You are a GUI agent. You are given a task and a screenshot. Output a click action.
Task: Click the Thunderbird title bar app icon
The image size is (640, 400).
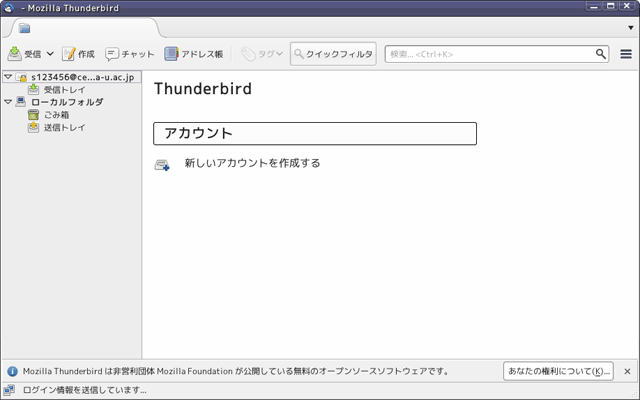tap(9, 8)
